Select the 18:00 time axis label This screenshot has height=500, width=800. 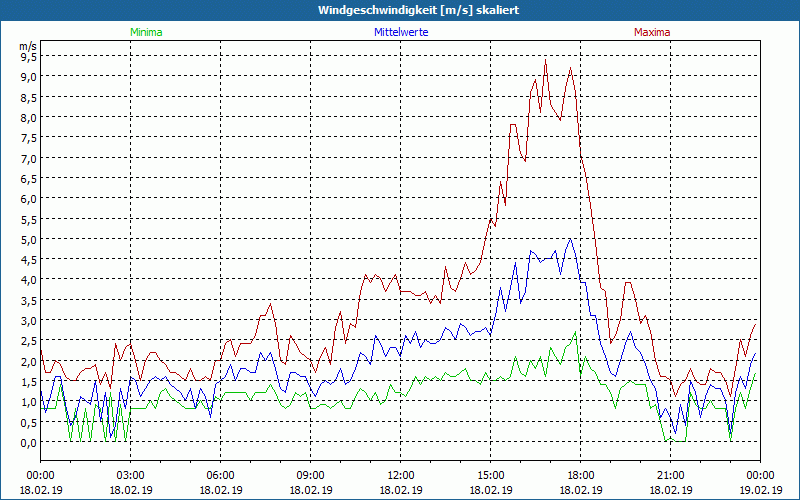click(580, 475)
